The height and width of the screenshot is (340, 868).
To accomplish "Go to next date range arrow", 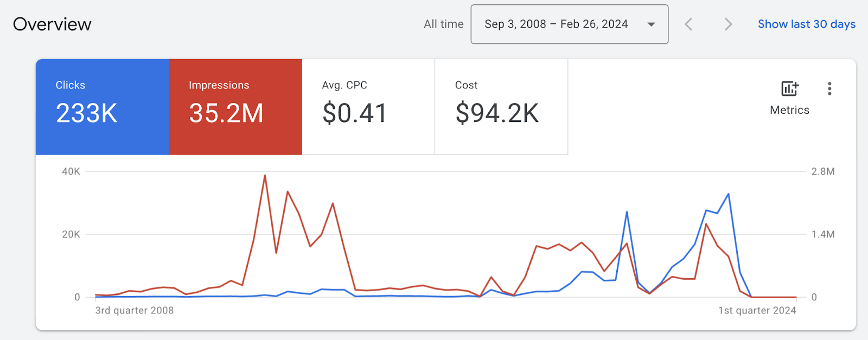I will click(x=728, y=24).
